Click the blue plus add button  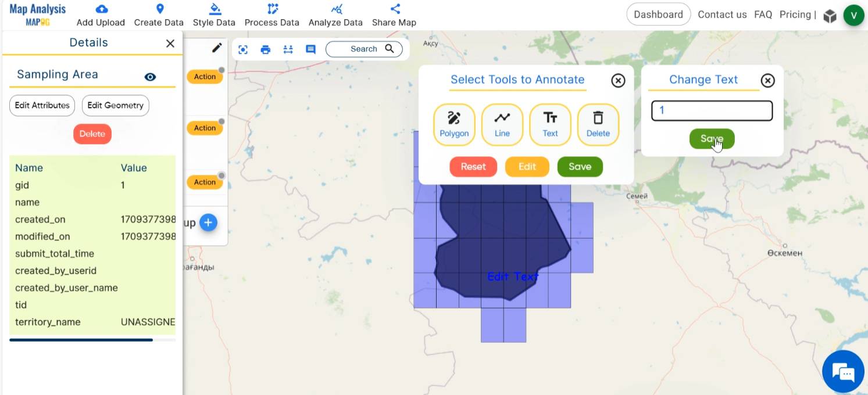click(x=208, y=222)
